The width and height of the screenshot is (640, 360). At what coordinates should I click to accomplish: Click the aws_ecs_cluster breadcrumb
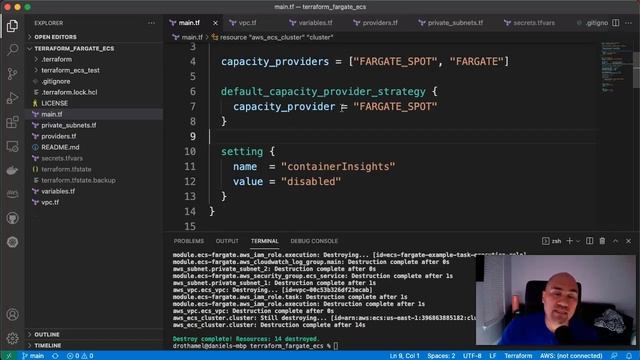pos(272,37)
